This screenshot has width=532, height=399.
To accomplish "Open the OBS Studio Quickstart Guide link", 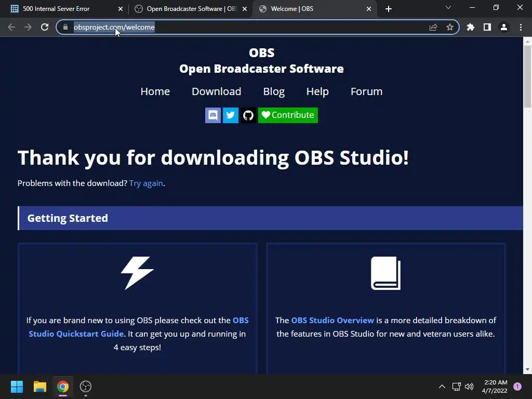I will tap(138, 327).
